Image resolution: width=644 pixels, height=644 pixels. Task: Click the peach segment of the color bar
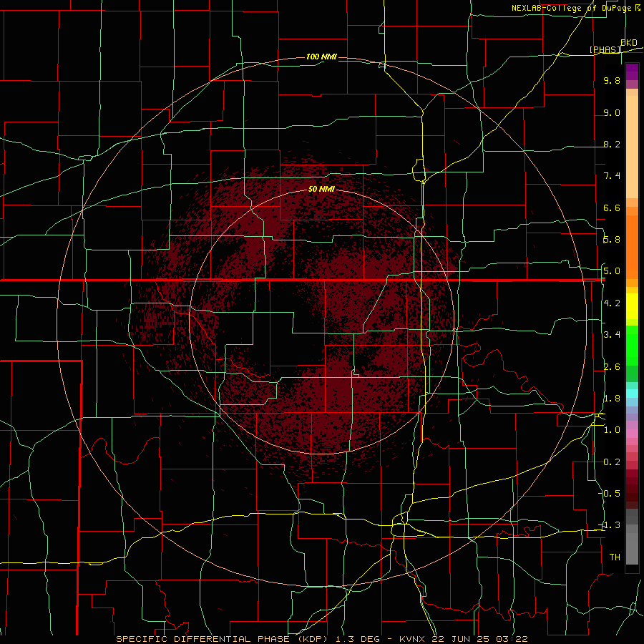632,147
